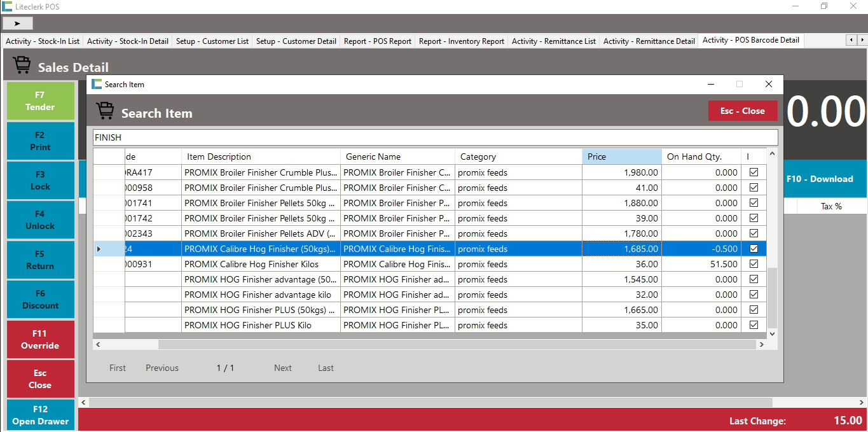
Task: Toggle checkbox for the HOG Finisher advantage kilo row
Action: tap(754, 295)
